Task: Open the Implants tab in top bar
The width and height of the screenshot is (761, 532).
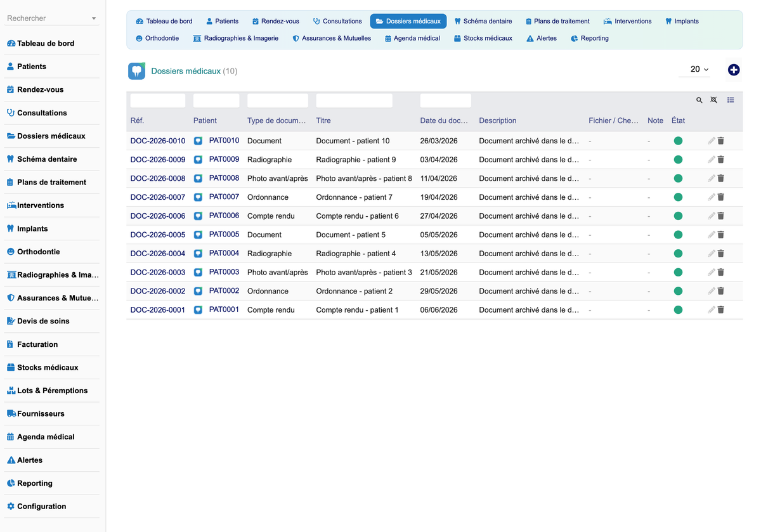Action: click(682, 21)
